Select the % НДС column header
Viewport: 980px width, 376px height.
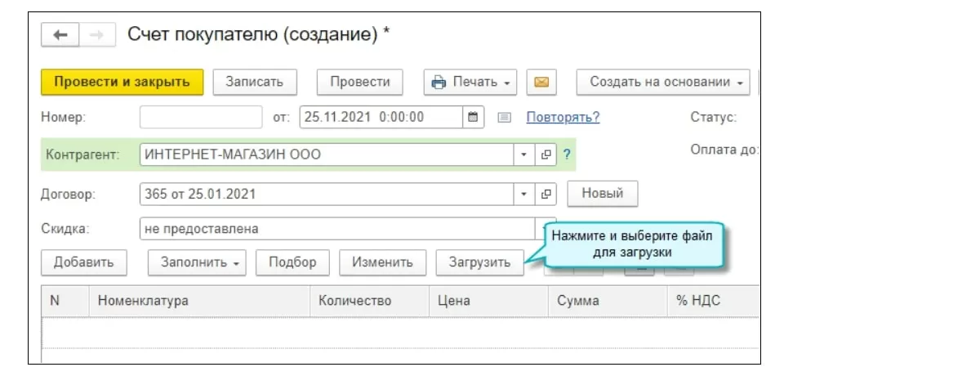(713, 301)
